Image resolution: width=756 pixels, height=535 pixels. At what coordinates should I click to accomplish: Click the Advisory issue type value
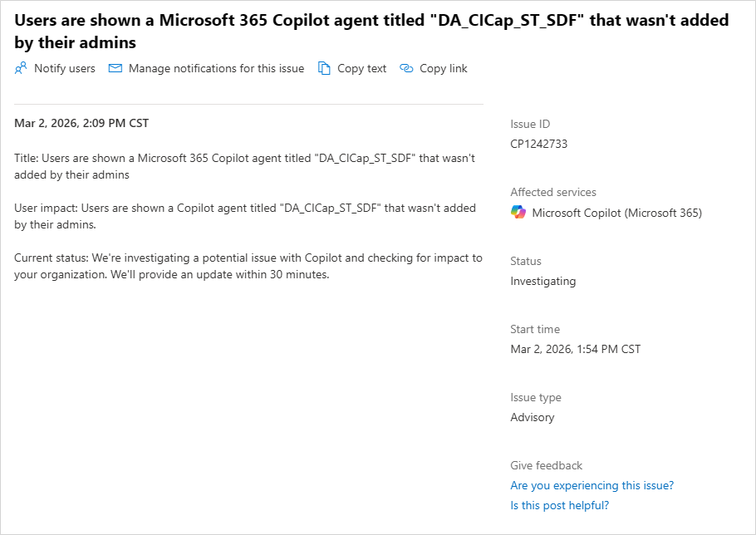(532, 417)
